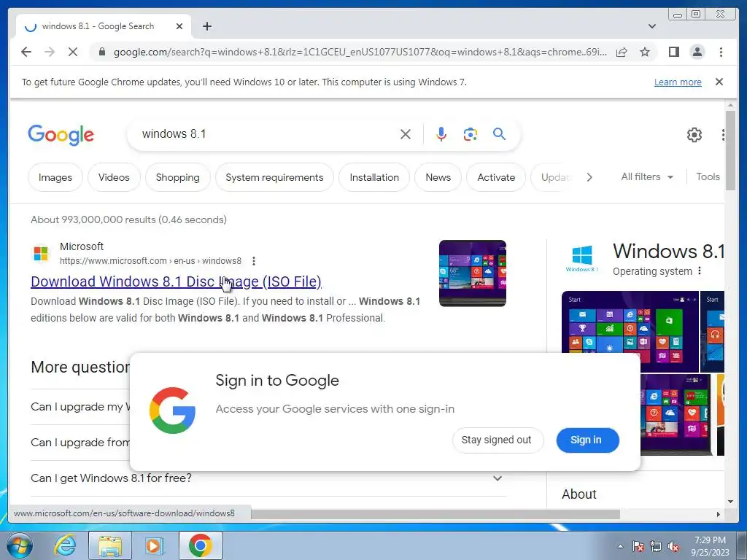This screenshot has height=560, width=747.
Task: Choose 'Stay signed out' in the dialog
Action: coord(496,440)
